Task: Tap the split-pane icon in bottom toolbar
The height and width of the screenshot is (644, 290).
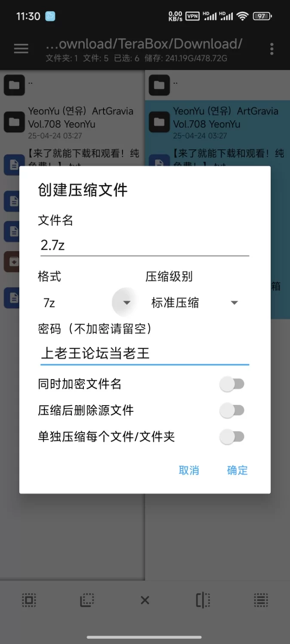Action: pyautogui.click(x=203, y=600)
